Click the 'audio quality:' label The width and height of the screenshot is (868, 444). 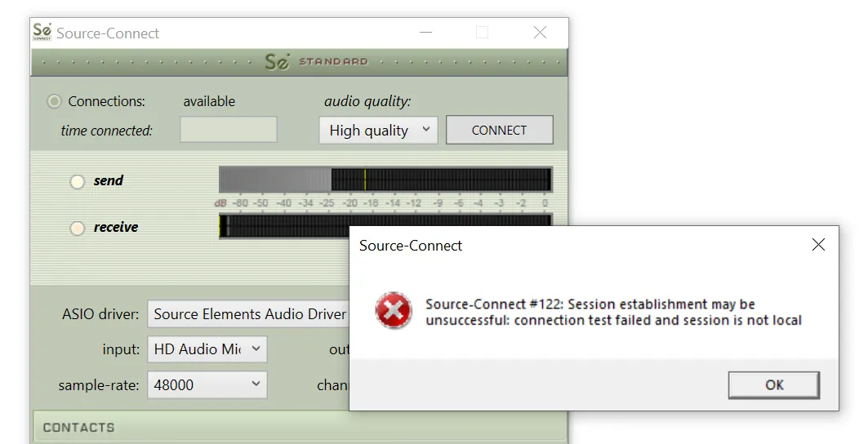pyautogui.click(x=367, y=101)
